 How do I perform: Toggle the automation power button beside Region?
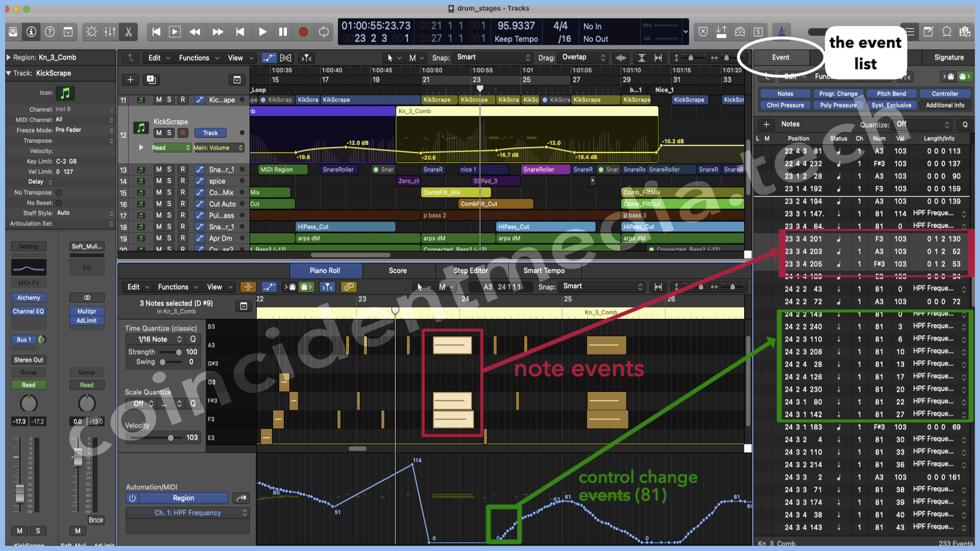click(132, 498)
